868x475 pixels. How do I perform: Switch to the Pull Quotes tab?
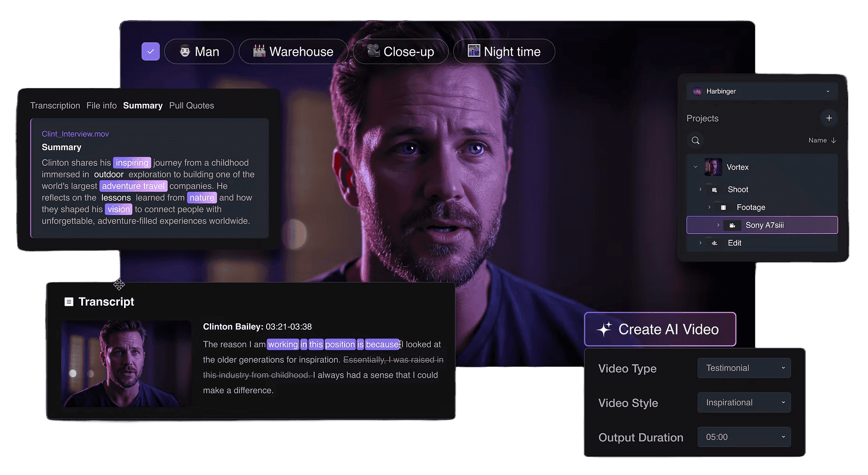(x=191, y=106)
